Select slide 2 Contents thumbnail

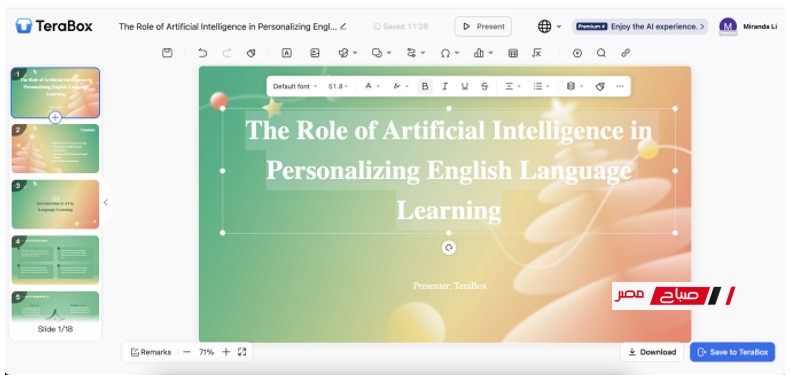55,149
